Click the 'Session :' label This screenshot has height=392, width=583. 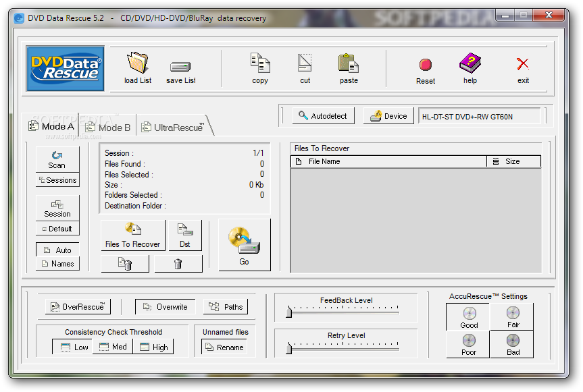pyautogui.click(x=119, y=153)
